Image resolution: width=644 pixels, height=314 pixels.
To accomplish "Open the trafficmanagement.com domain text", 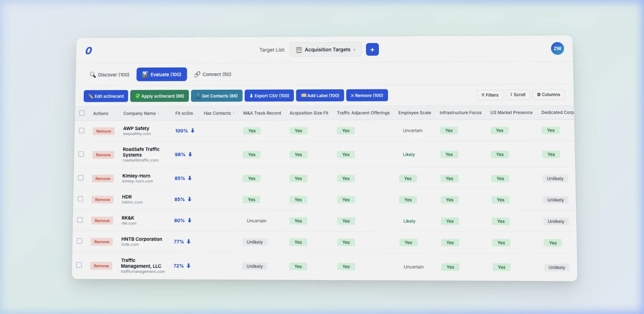I will 143,272.
